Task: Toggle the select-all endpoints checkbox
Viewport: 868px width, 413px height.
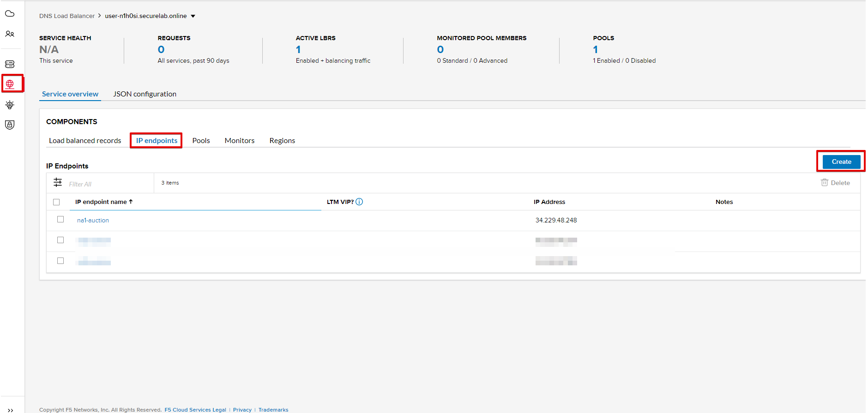Action: pos(56,202)
